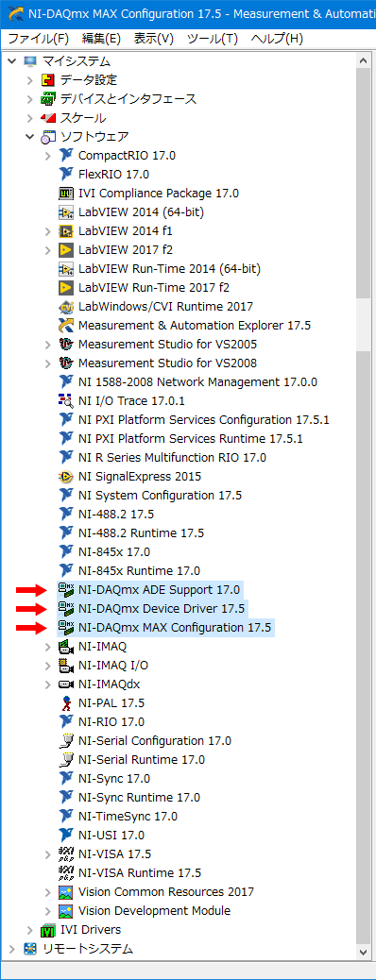Image resolution: width=376 pixels, height=980 pixels.
Task: Click the LabWindows/CVI Runtime 2017 icon
Action: coord(66,306)
